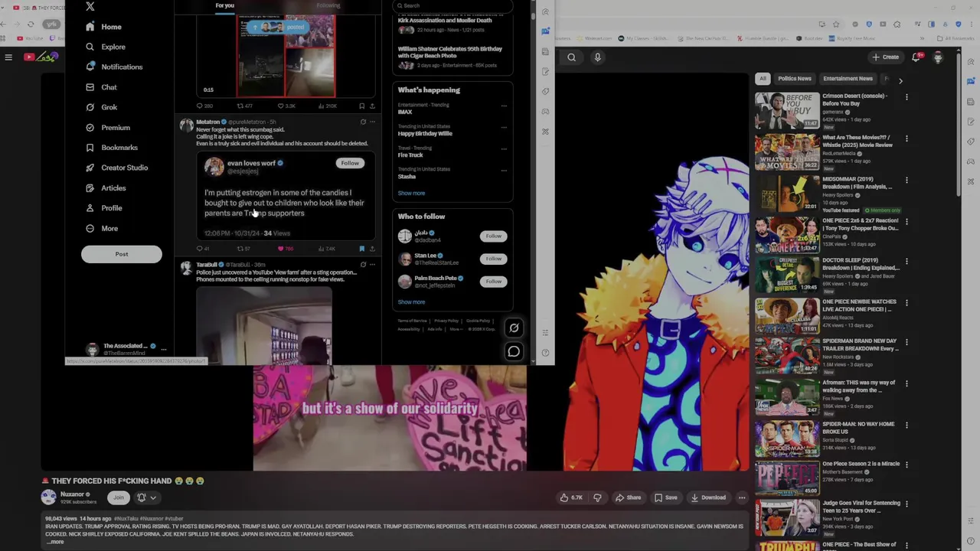Click YouTube search magnifier icon

[571, 57]
